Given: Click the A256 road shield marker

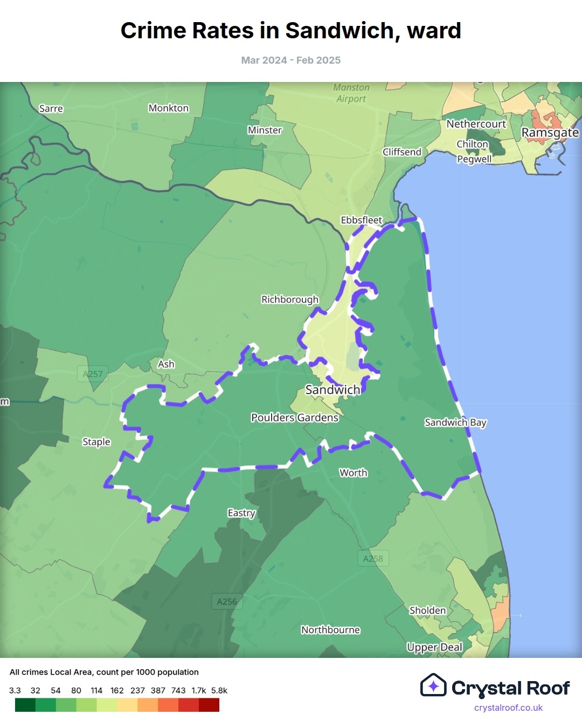Looking at the screenshot, I should [226, 601].
